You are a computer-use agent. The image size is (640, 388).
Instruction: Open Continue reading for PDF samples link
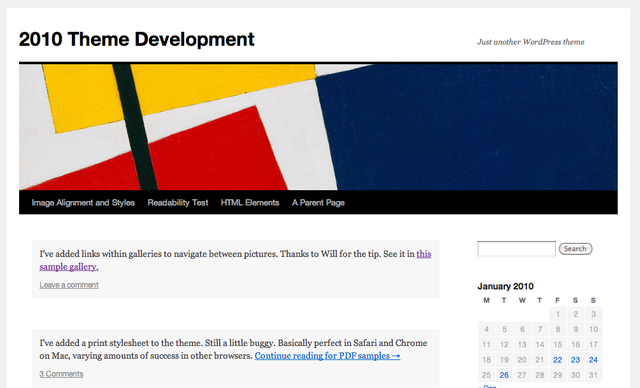point(327,356)
